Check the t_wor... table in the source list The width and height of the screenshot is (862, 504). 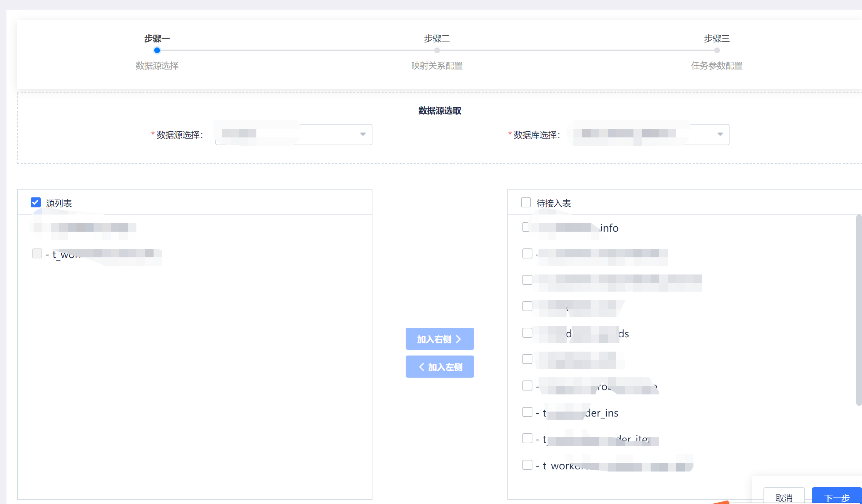(x=37, y=253)
